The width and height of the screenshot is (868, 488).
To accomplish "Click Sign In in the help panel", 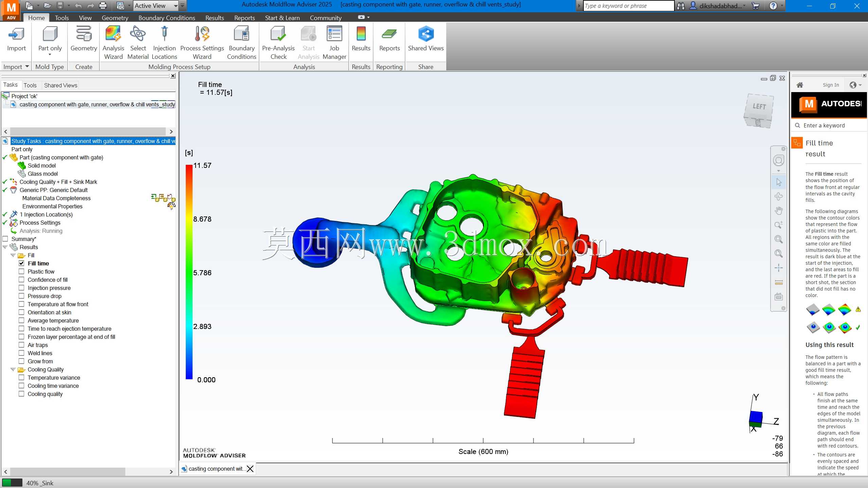I will 831,85.
